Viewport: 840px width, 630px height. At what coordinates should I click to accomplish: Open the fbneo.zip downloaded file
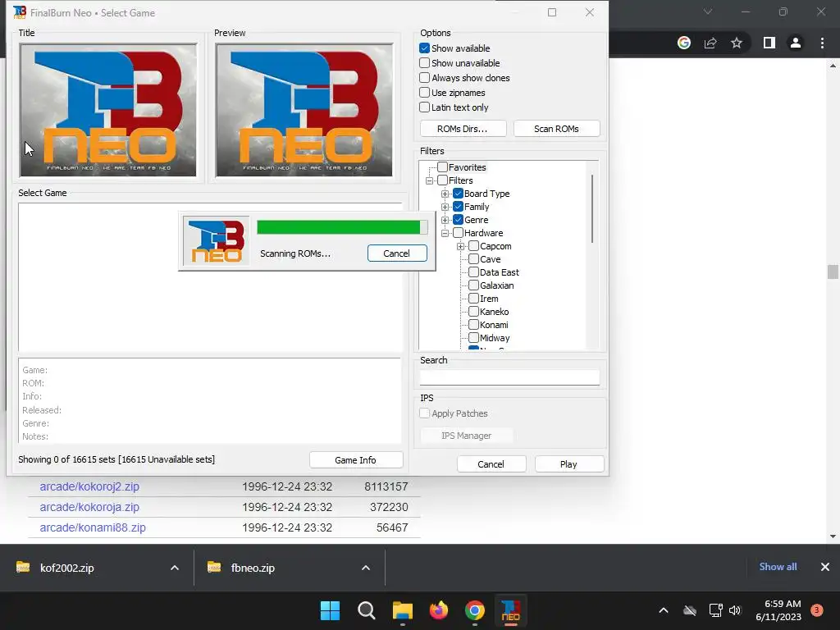click(x=253, y=568)
